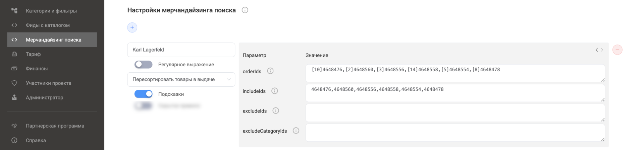Expand the Пересортировать товары в выдаче dropdown

point(181,80)
